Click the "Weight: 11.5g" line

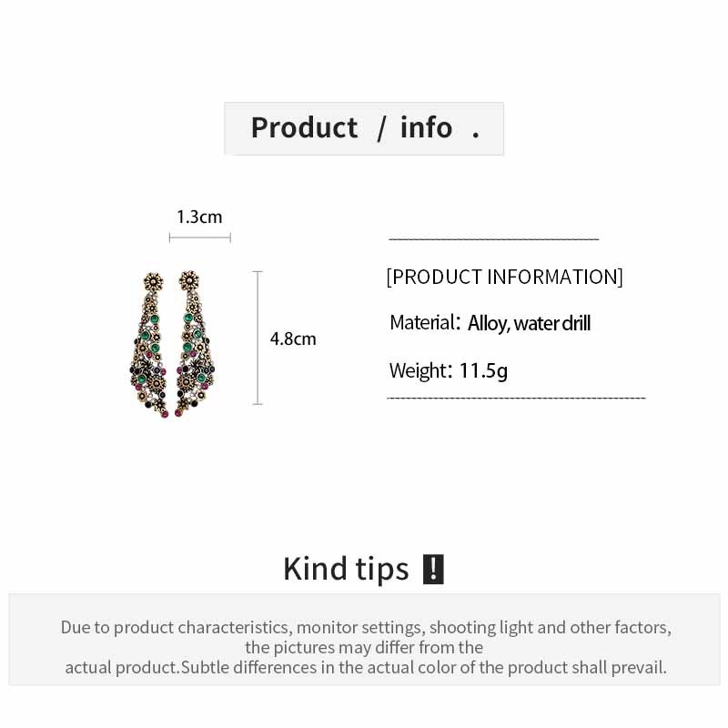tap(448, 370)
